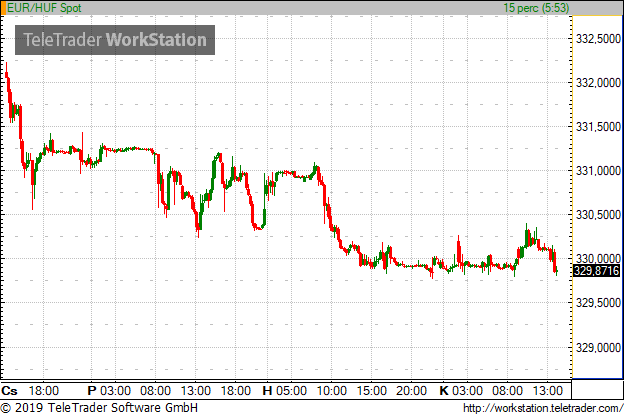Click the 331,5000 price axis label
This screenshot has width=624, height=417.
point(599,127)
